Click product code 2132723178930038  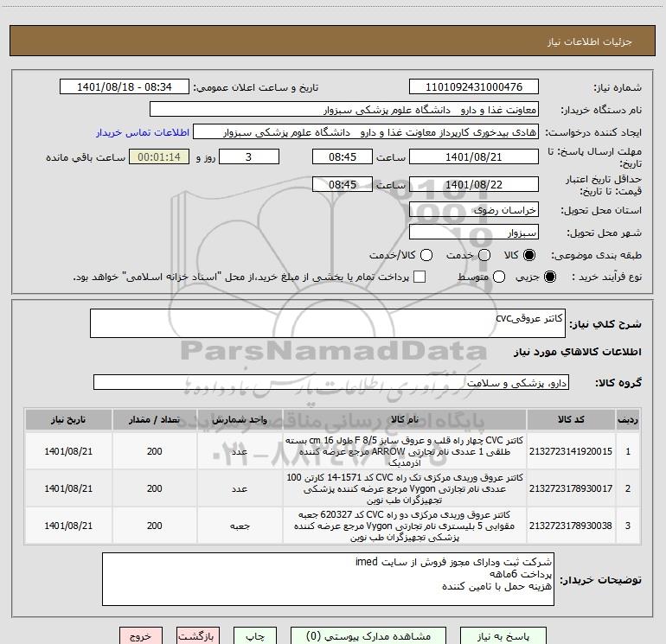click(571, 526)
